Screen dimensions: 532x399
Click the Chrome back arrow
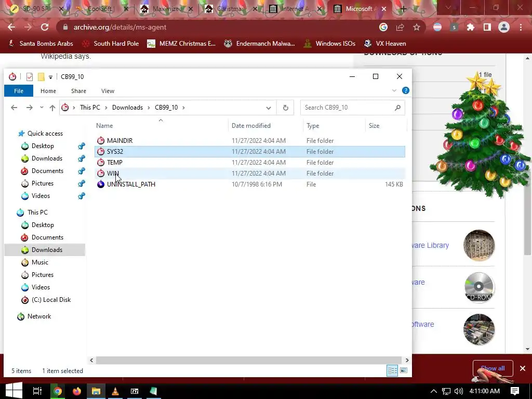(11, 27)
